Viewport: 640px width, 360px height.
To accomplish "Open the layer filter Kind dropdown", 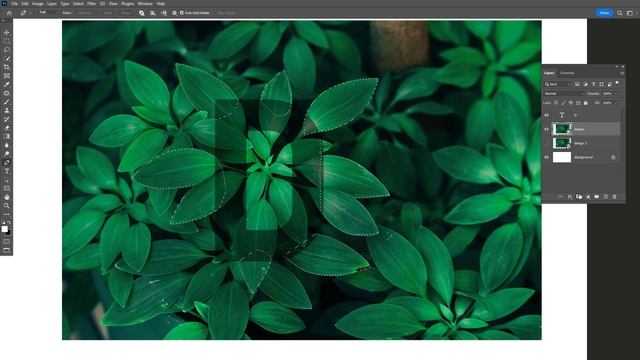I will click(558, 84).
